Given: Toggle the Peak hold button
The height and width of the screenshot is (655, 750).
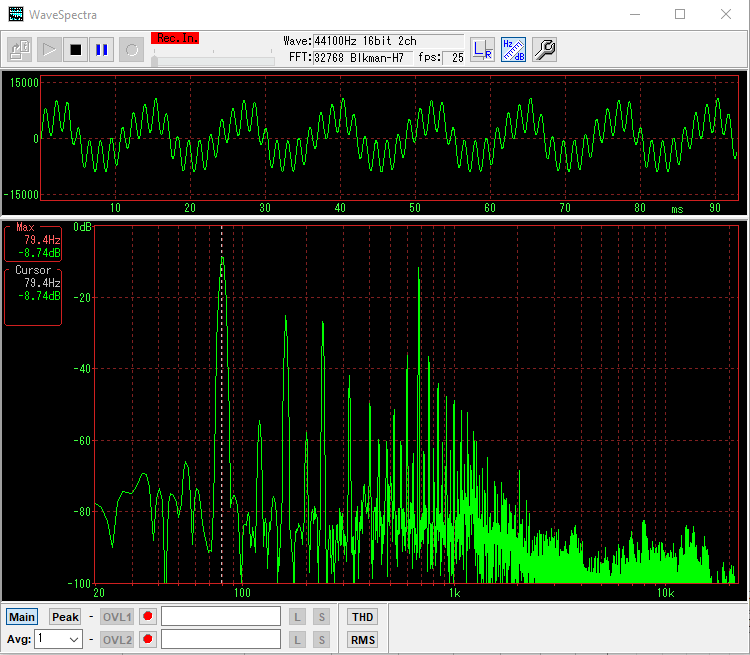Looking at the screenshot, I should [x=66, y=617].
